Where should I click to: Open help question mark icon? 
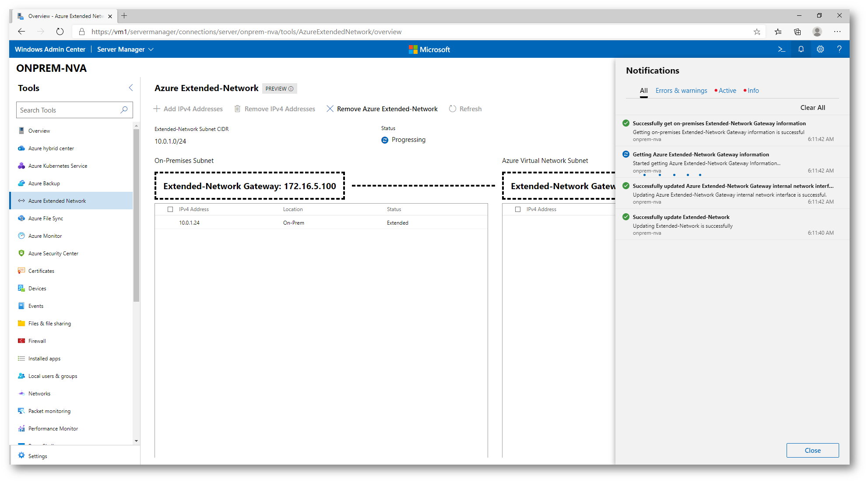click(x=839, y=49)
